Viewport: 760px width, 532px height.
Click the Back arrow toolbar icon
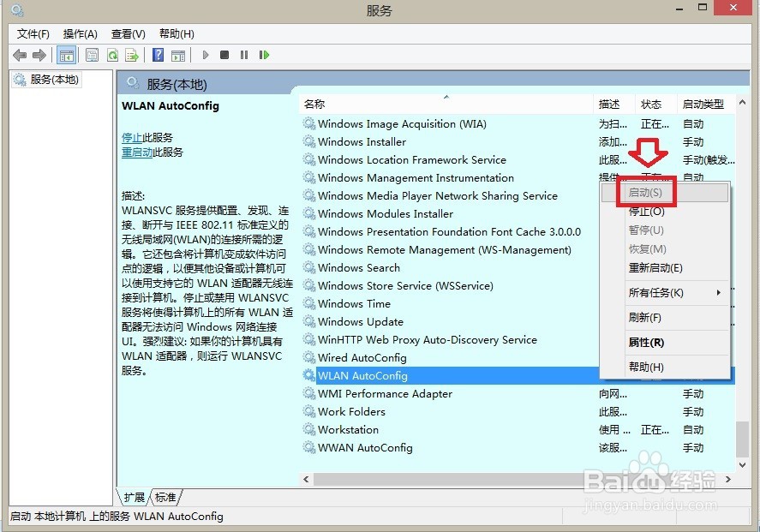20,55
